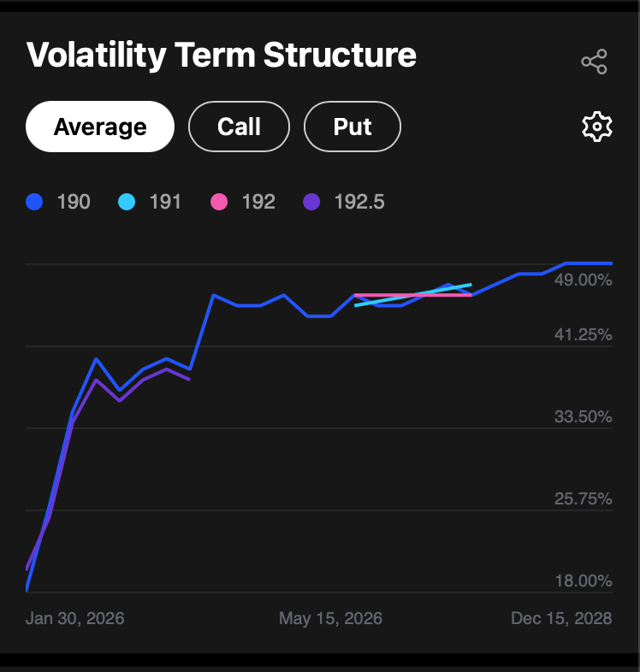The height and width of the screenshot is (672, 640).
Task: Click the 192 legend label
Action: coord(258,202)
